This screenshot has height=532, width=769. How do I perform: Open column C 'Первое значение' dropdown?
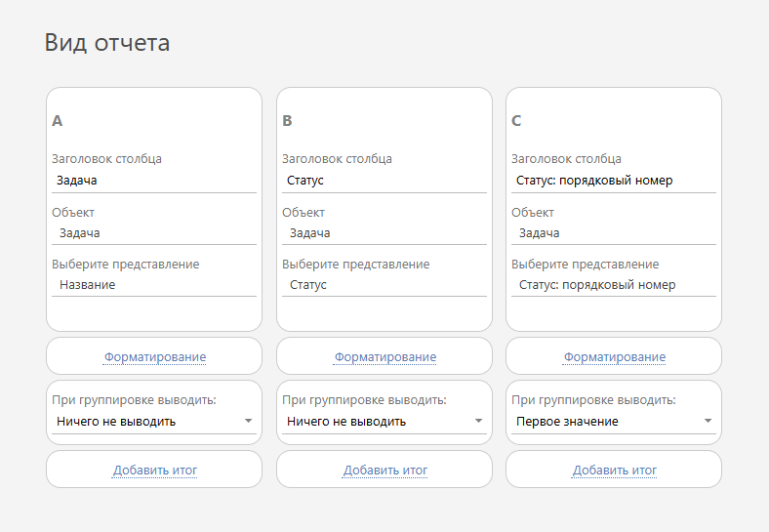tap(614, 421)
